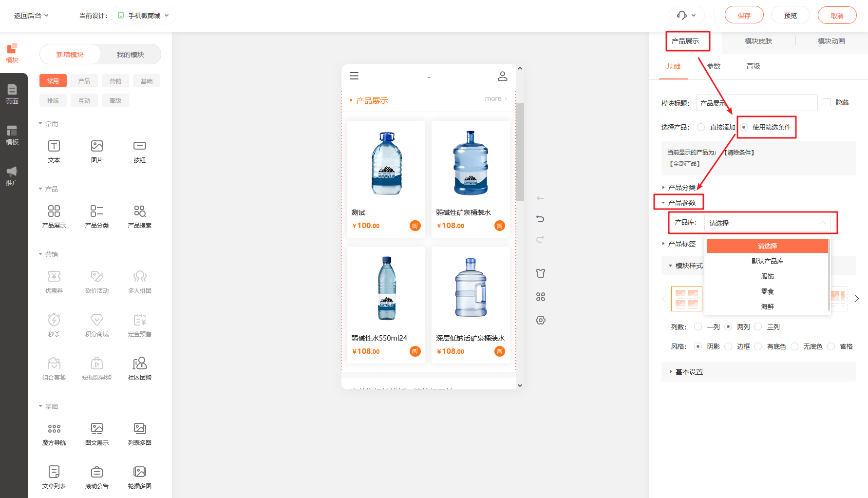Expand the 基本设置 section
Viewport: 868px width, 498px height.
pos(759,372)
